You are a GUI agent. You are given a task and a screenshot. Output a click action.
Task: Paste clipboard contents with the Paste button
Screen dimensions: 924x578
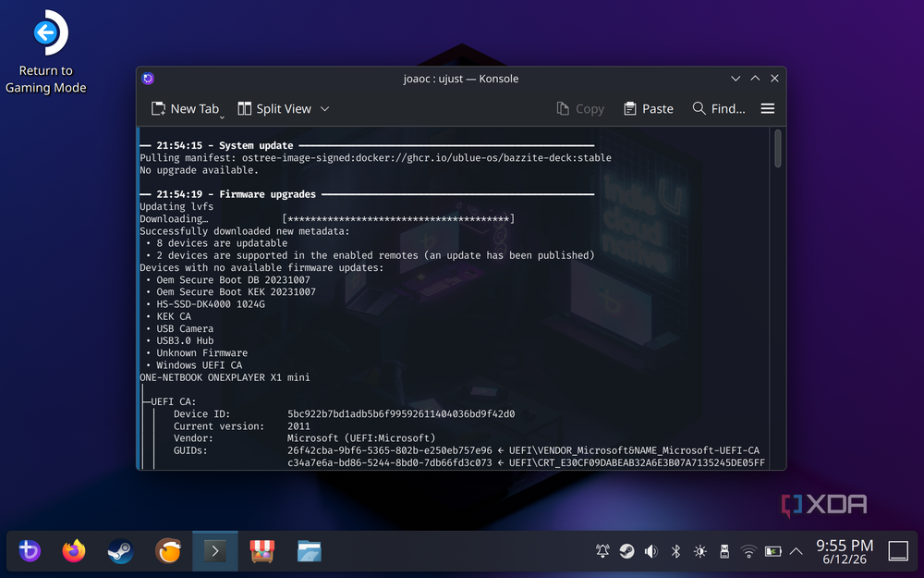click(x=649, y=108)
